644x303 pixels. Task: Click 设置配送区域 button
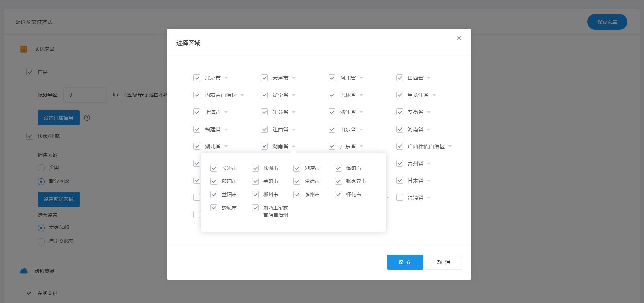(x=58, y=199)
